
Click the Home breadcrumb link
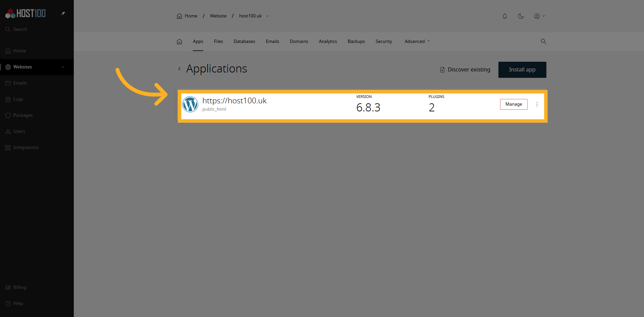pos(187,16)
